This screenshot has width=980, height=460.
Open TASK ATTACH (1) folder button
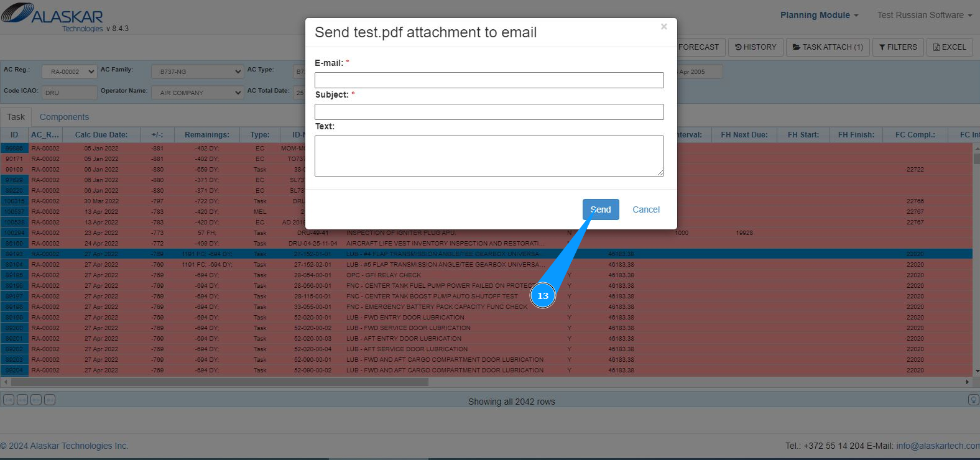tap(828, 47)
